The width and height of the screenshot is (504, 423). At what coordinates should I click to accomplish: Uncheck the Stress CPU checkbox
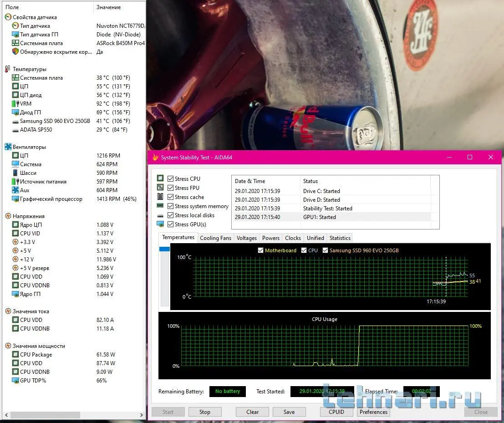pos(171,179)
